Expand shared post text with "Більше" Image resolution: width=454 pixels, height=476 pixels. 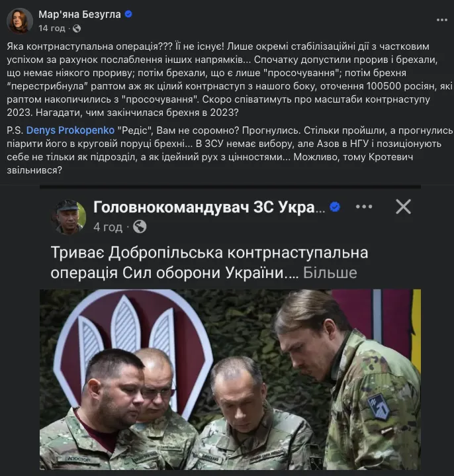click(x=330, y=272)
